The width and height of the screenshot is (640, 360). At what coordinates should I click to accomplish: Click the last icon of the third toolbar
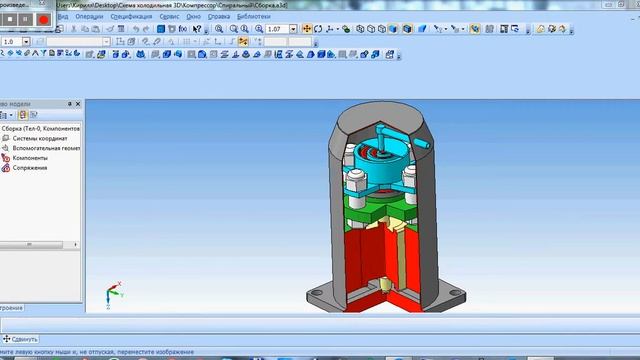click(389, 54)
